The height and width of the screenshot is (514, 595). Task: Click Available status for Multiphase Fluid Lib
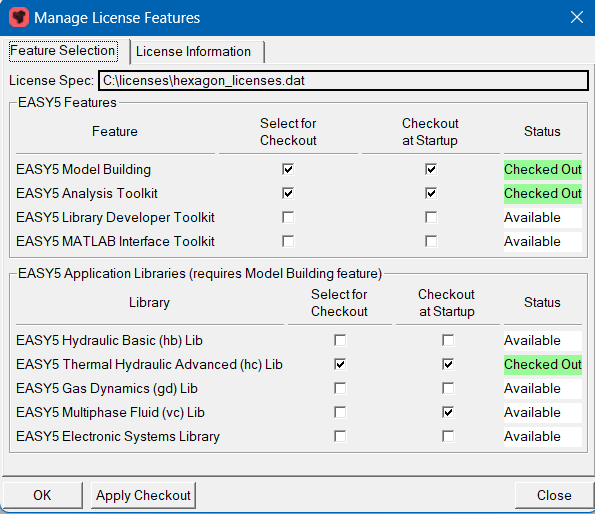[543, 412]
